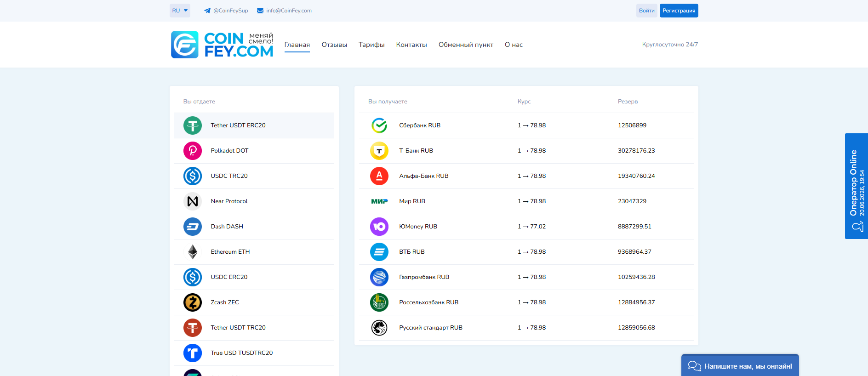Image resolution: width=868 pixels, height=376 pixels.
Task: Click the Вы отдаете heading
Action: tap(199, 102)
